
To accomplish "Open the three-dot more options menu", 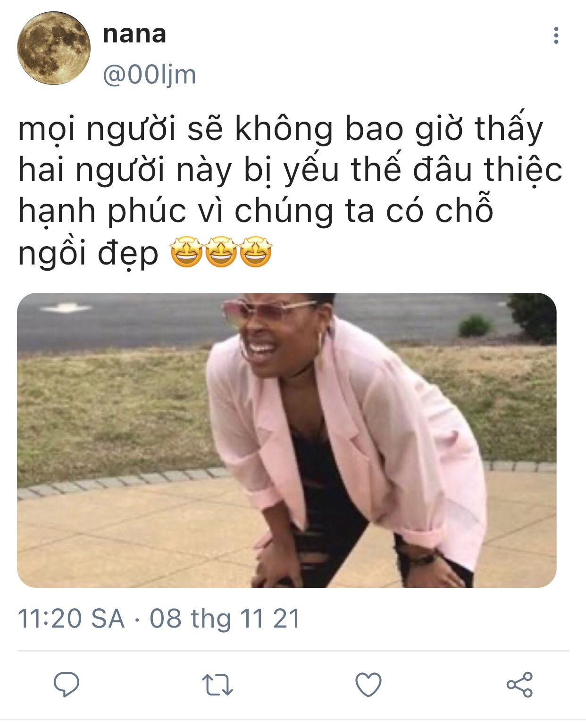I will click(556, 35).
